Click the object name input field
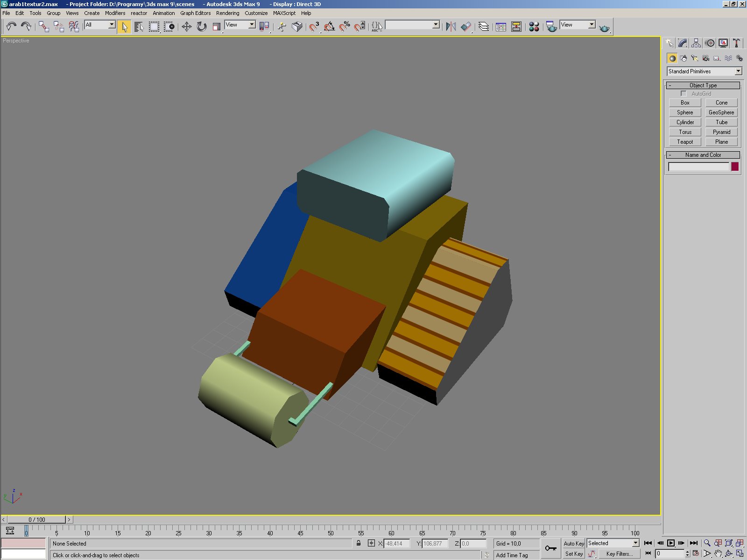The image size is (747, 560). [x=698, y=167]
